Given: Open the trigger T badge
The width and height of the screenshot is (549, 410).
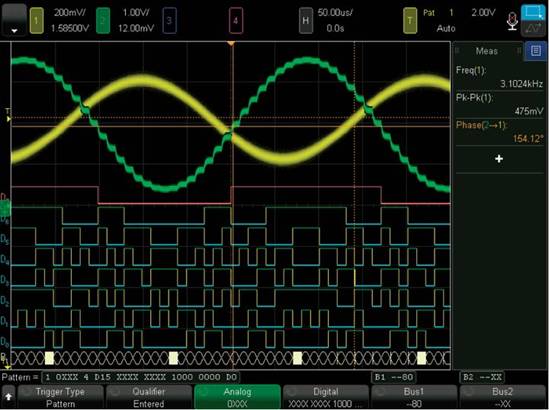Looking at the screenshot, I should pyautogui.click(x=410, y=21).
